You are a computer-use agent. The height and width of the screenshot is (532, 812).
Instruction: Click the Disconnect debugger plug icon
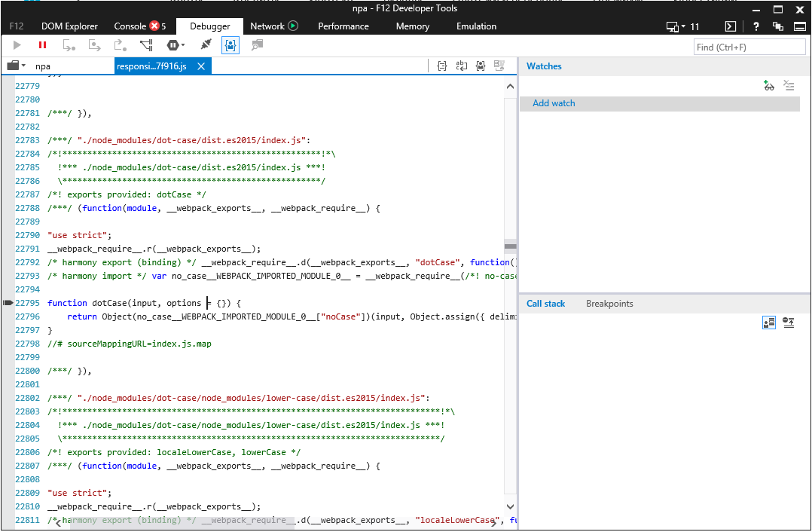[x=206, y=45]
